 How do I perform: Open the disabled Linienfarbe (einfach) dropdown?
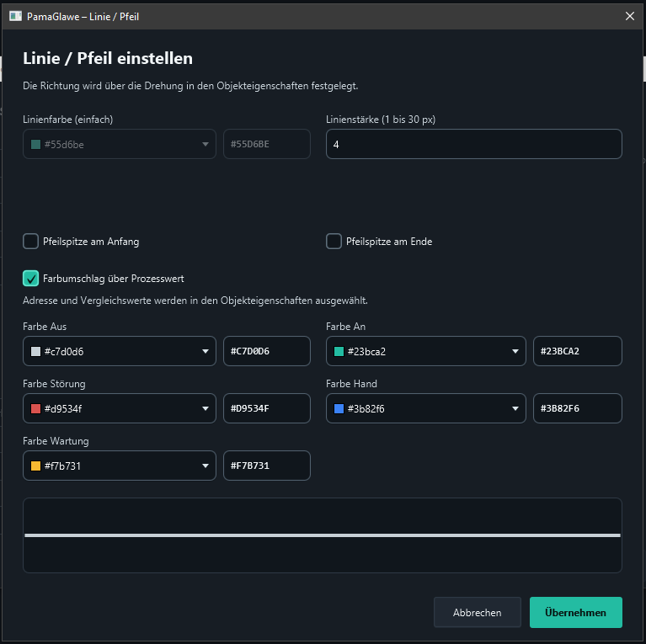click(x=120, y=144)
